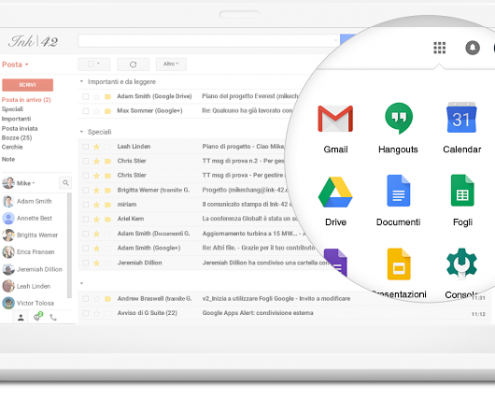Check the Brigitta Werner email checkbox
Screen dimensions: 495x400
tap(86, 190)
